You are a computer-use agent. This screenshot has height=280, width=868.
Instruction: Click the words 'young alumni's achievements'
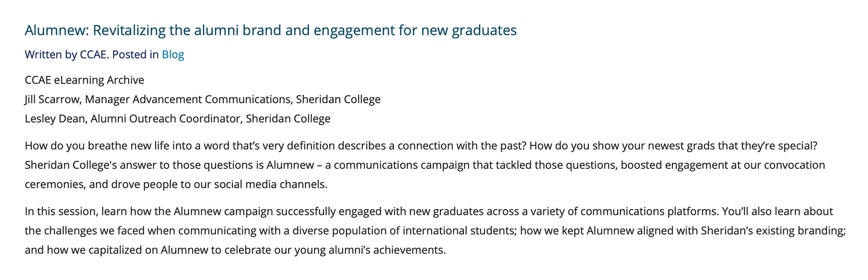369,250
